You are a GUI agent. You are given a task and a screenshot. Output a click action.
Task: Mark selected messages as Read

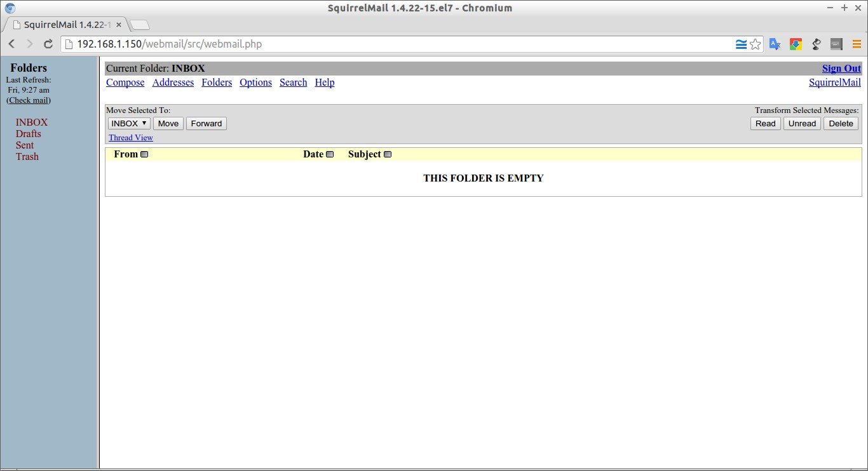(766, 123)
